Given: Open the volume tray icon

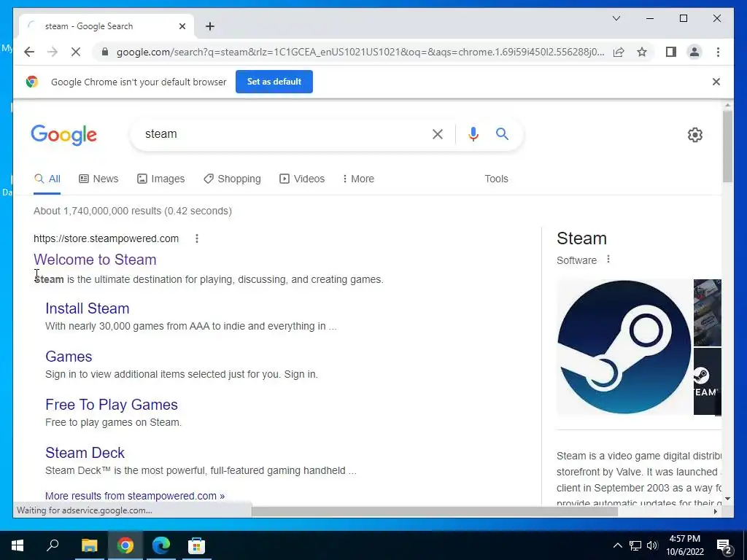Looking at the screenshot, I should click(x=652, y=545).
